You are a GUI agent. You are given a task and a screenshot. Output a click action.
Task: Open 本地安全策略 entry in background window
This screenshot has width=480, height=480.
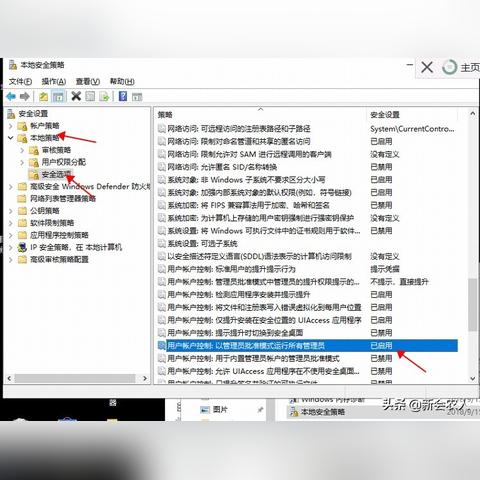click(x=322, y=412)
